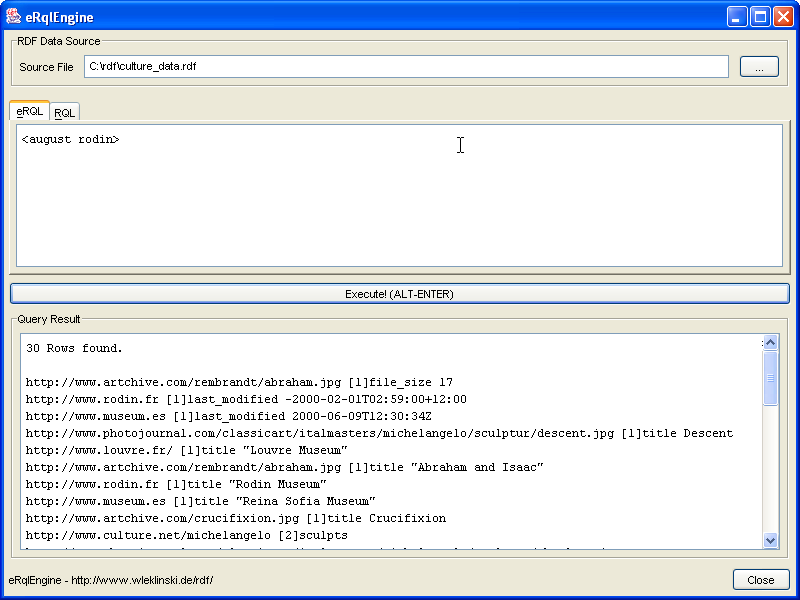Place cursor on the "<august rodin>" query text
The height and width of the screenshot is (600, 800).
coord(70,139)
